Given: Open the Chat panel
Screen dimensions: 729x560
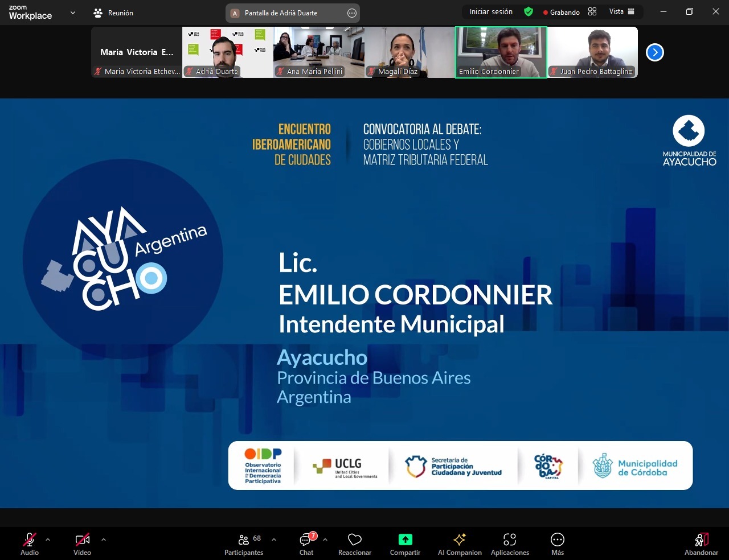Looking at the screenshot, I should (306, 544).
